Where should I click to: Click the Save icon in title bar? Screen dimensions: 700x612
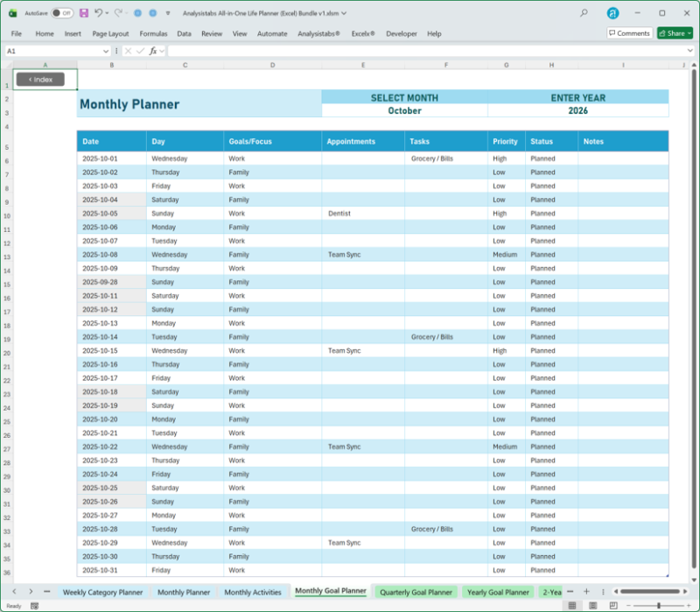tap(83, 13)
